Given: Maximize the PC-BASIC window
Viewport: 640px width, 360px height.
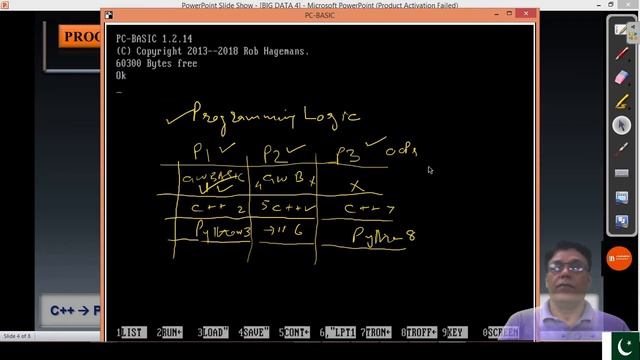Looking at the screenshot, I should [x=509, y=13].
